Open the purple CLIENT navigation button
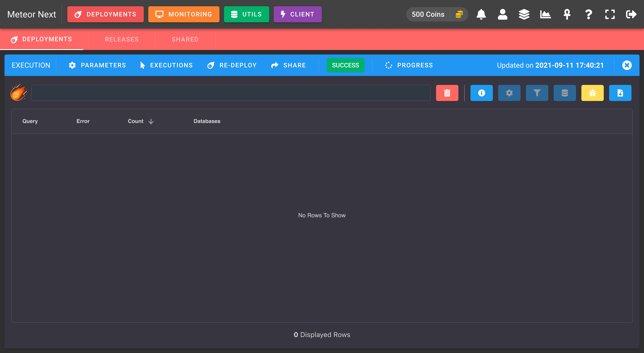Image resolution: width=644 pixels, height=353 pixels. pyautogui.click(x=298, y=14)
